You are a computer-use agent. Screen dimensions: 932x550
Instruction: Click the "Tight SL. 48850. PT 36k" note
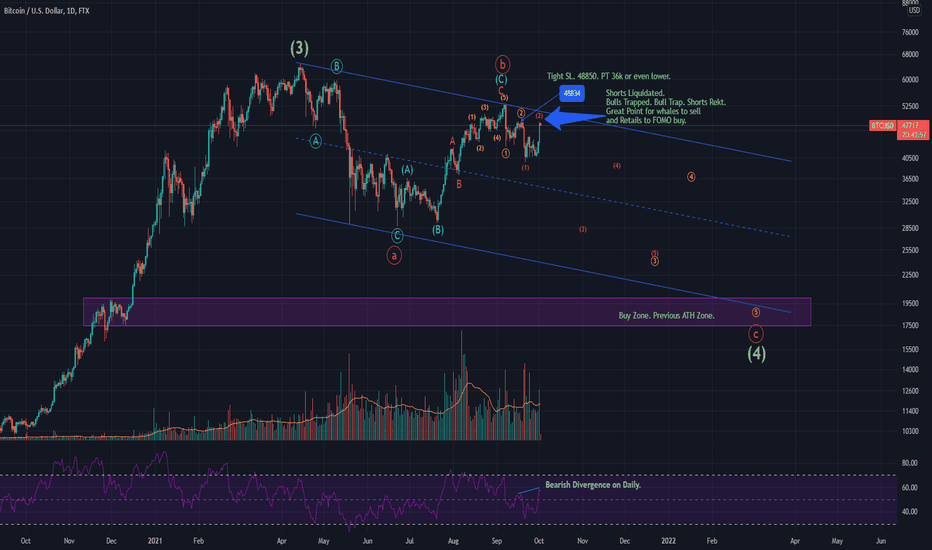[609, 76]
